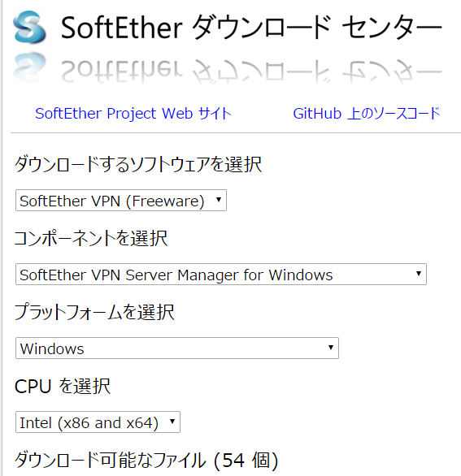Open the SoftEther Project Web サイト link
This screenshot has height=476, width=461.
(x=133, y=114)
